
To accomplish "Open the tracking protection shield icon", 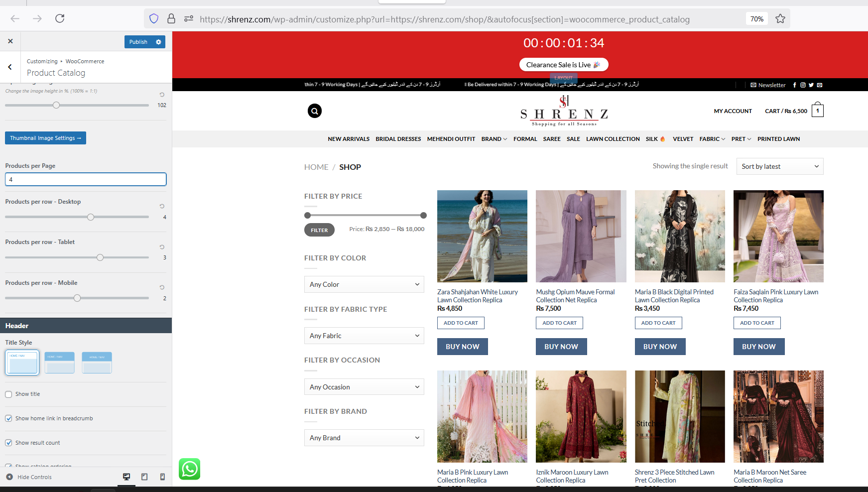I will (x=154, y=19).
